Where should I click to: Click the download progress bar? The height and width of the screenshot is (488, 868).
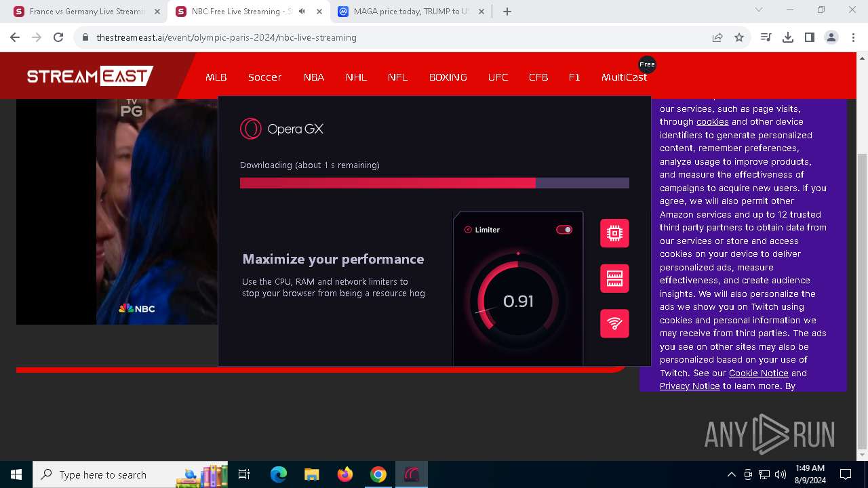click(x=435, y=183)
